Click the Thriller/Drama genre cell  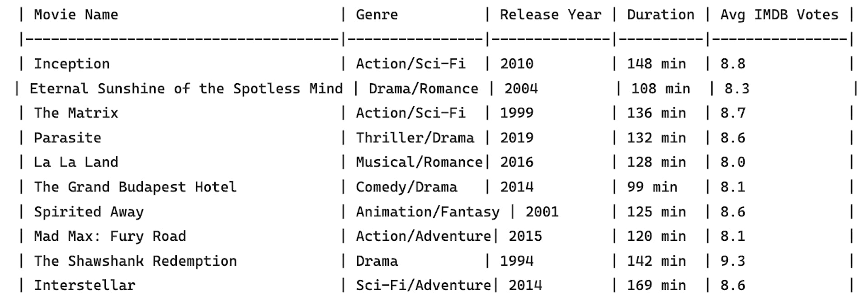[415, 138]
